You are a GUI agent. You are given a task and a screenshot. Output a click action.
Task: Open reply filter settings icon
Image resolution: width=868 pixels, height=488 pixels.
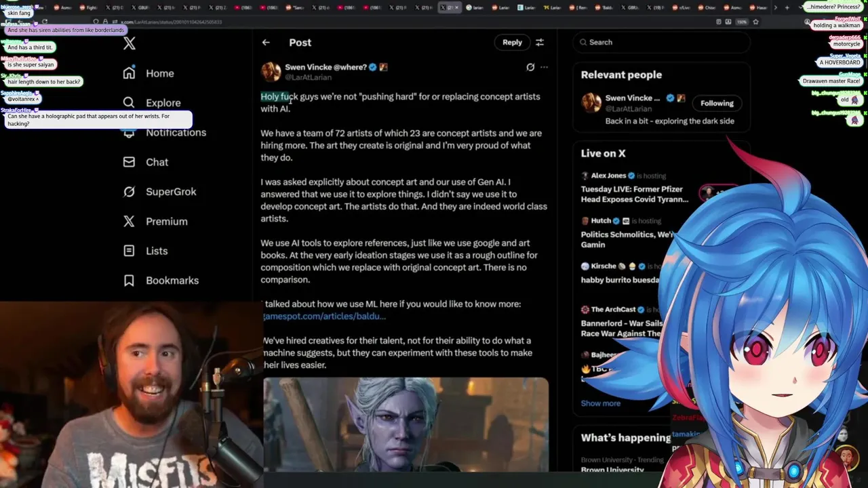click(x=540, y=42)
